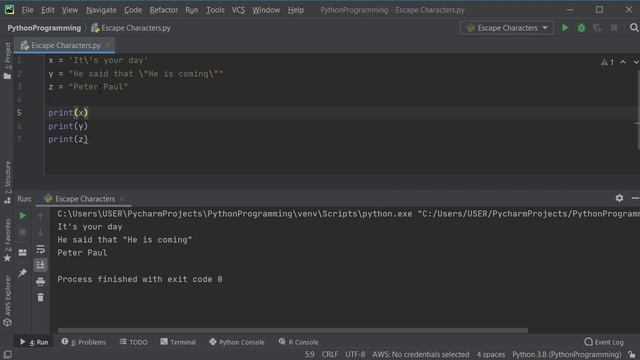This screenshot has width=640, height=360.
Task: Run the Escape Characters configuration from toolbar
Action: (565, 28)
